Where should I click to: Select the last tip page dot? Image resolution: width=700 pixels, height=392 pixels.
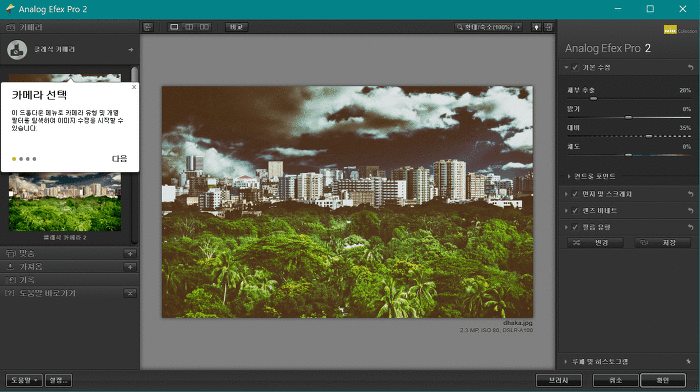point(34,159)
